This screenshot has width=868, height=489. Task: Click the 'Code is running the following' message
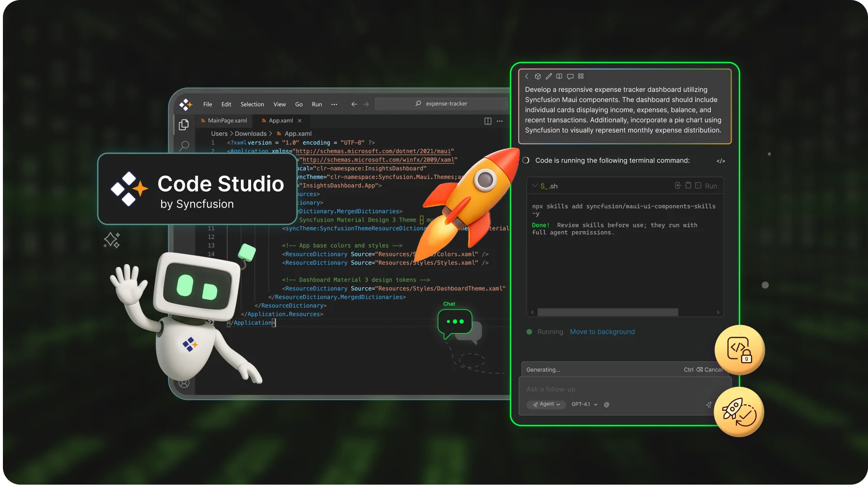click(x=613, y=161)
